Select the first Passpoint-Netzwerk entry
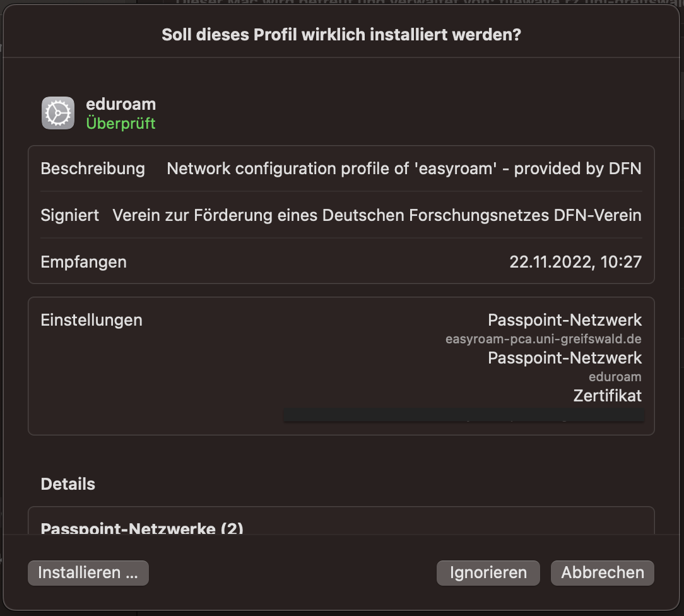The width and height of the screenshot is (684, 616). tap(564, 320)
